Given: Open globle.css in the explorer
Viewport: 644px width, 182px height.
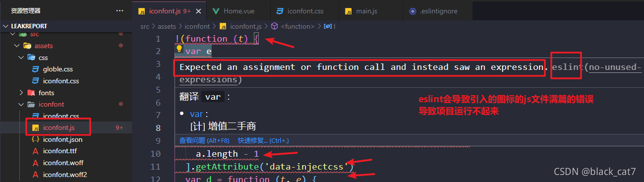Looking at the screenshot, I should [58, 69].
